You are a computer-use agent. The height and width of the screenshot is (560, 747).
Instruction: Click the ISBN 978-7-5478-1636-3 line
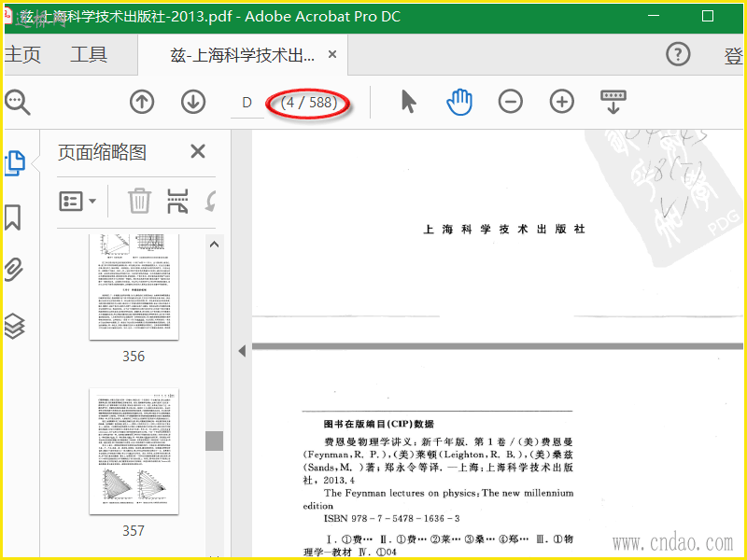point(391,519)
